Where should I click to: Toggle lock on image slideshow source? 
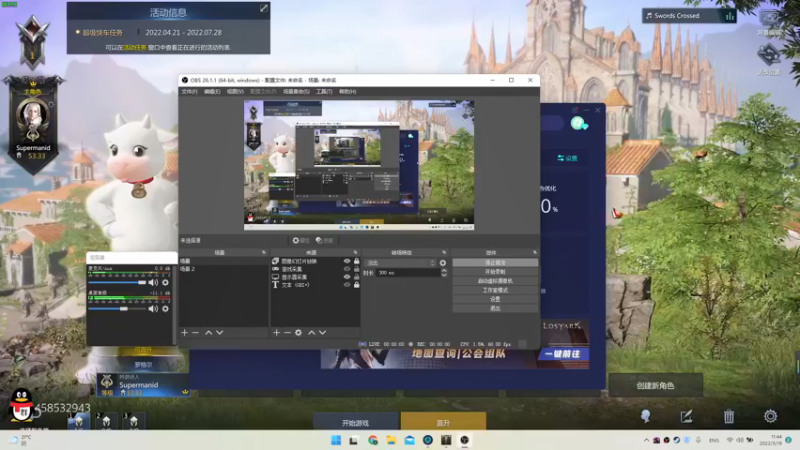pyautogui.click(x=357, y=261)
